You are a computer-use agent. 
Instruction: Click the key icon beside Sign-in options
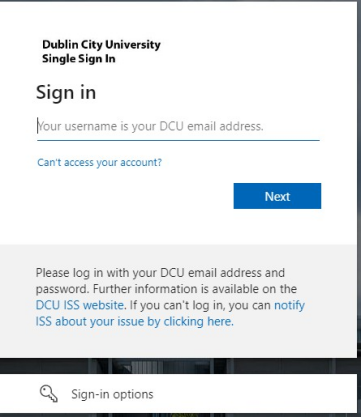pos(49,394)
